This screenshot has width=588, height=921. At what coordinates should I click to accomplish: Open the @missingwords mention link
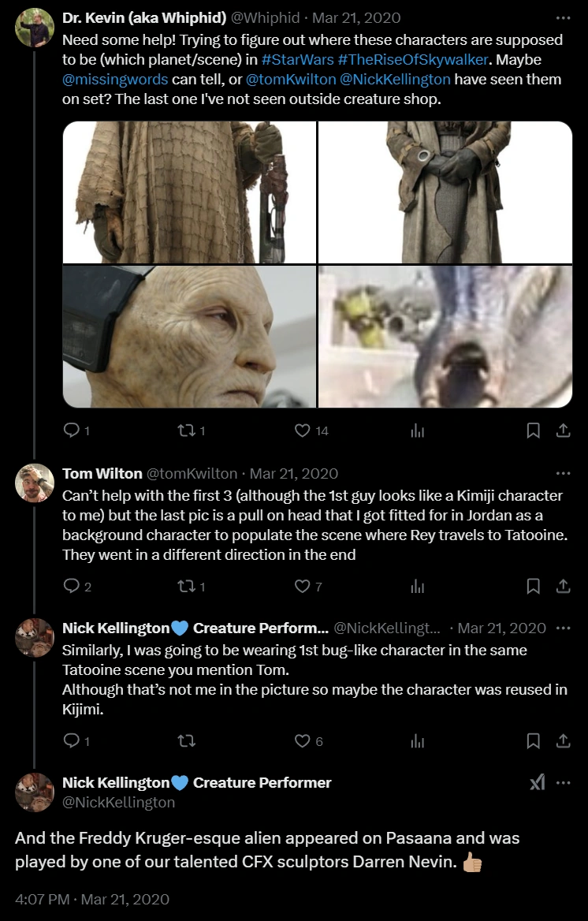tap(116, 79)
